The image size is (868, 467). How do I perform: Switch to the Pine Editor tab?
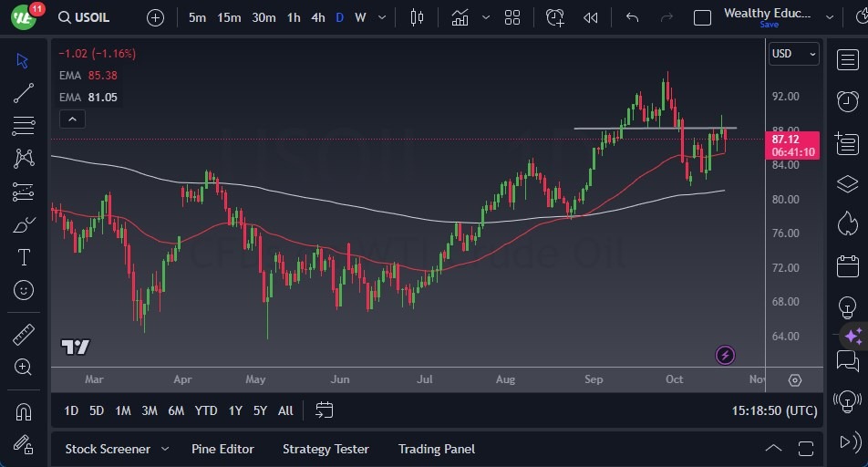coord(222,449)
